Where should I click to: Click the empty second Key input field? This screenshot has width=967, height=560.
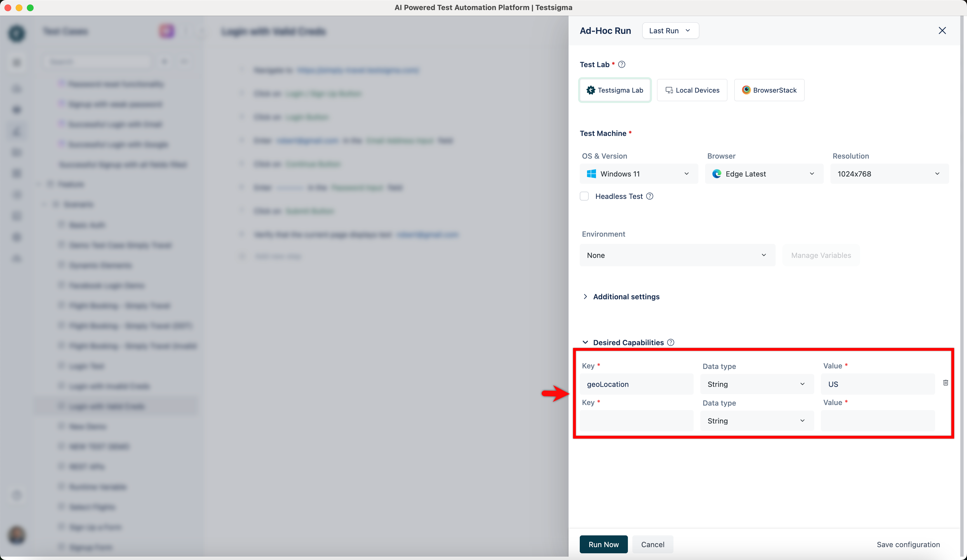coord(636,421)
